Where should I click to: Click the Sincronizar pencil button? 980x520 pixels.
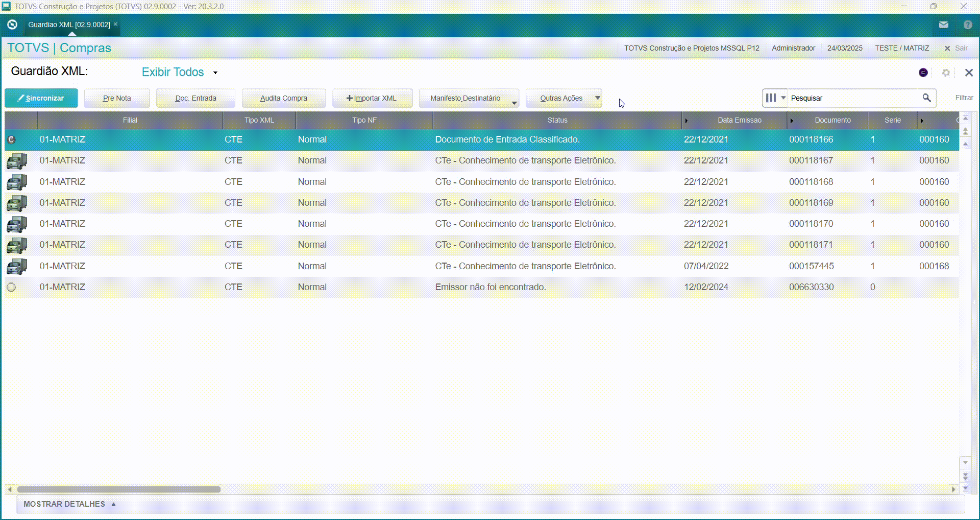coord(41,98)
